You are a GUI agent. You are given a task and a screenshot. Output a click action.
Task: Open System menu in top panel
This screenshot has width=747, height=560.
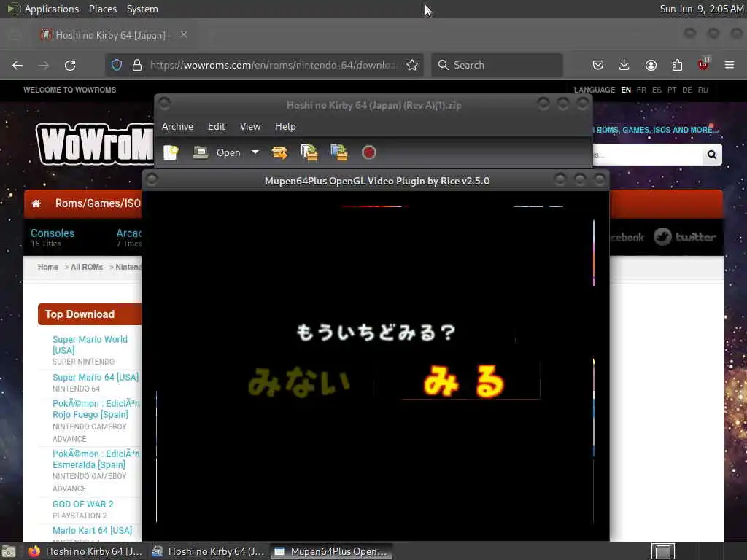coord(142,9)
